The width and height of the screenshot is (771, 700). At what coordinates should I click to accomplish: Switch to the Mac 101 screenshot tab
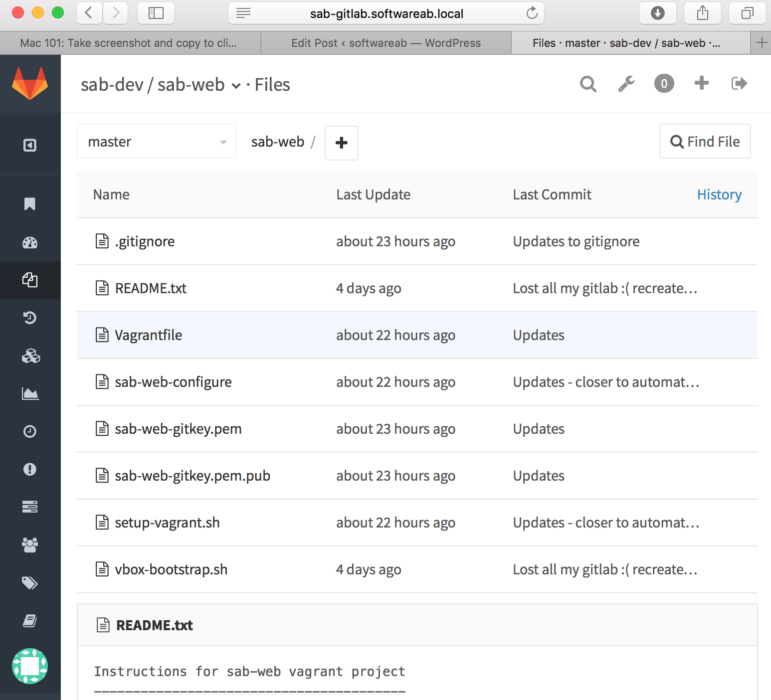129,43
